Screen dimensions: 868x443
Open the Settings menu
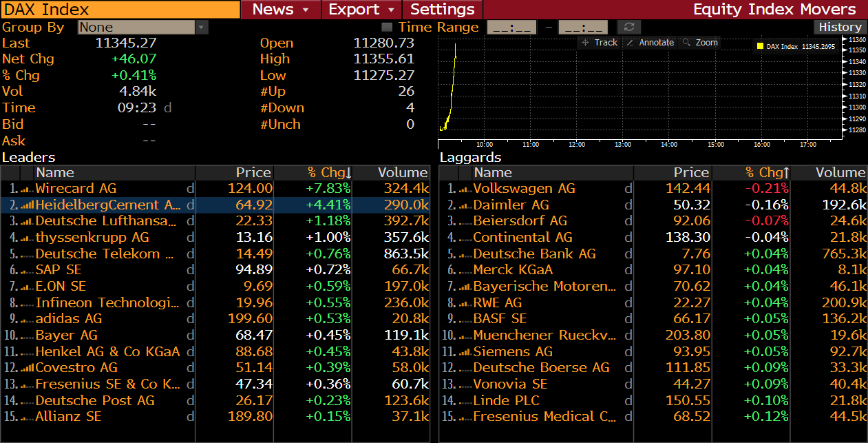point(442,10)
